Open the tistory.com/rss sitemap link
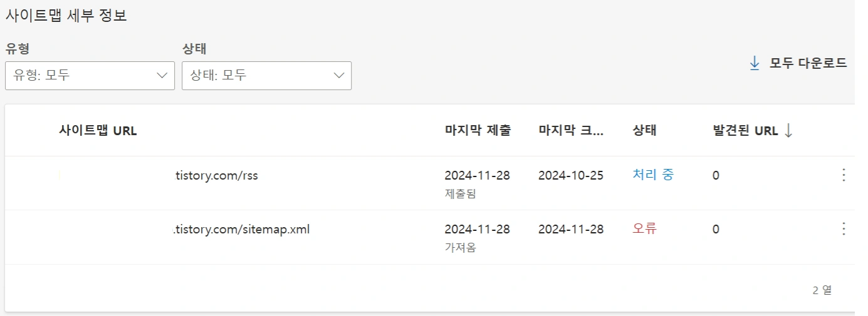 coord(215,176)
